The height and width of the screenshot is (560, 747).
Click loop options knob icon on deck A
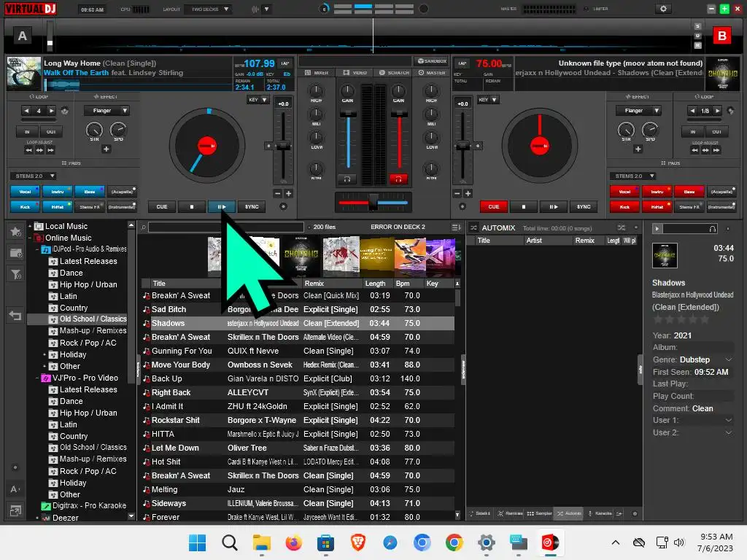pyautogui.click(x=65, y=111)
